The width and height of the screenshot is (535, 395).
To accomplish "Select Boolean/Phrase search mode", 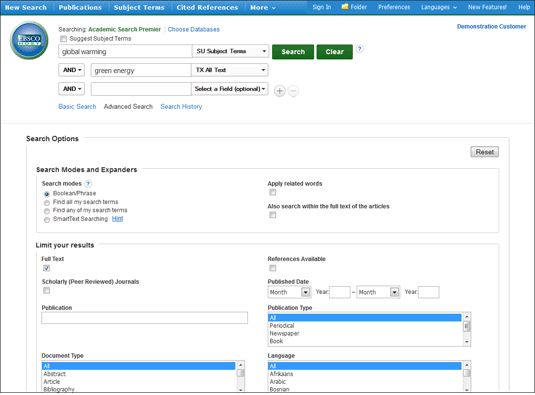I will [x=47, y=194].
